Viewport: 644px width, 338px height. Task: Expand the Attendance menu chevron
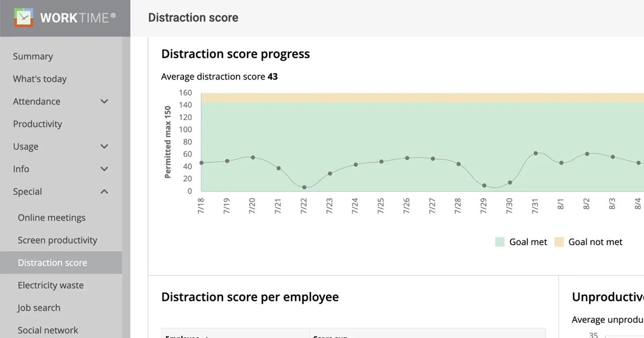pyautogui.click(x=105, y=101)
